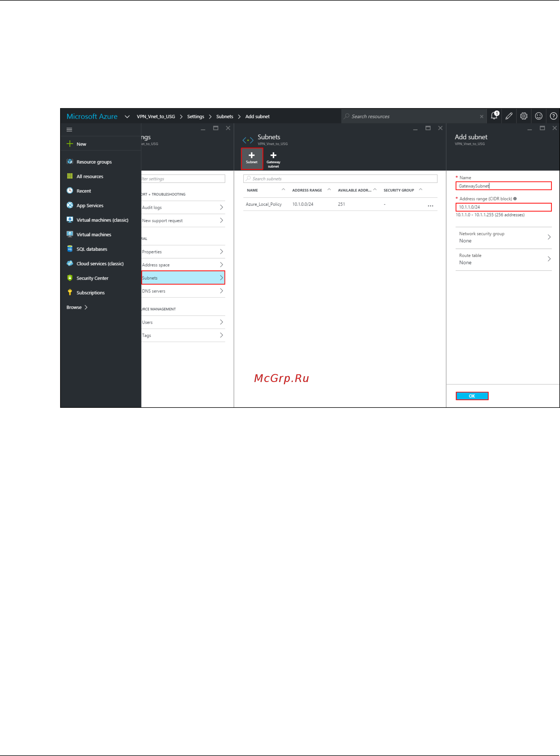The width and height of the screenshot is (560, 756).
Task: Click the green plus New icon
Action: (70, 144)
